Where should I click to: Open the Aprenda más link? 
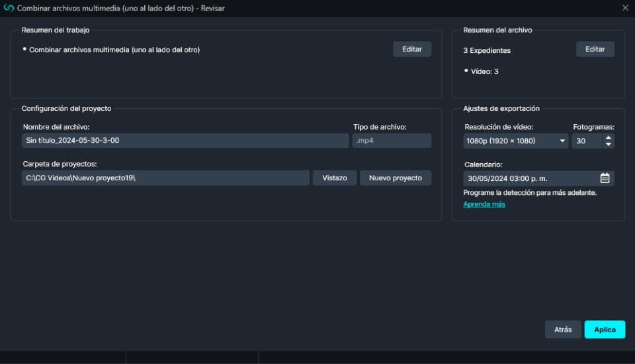point(484,204)
